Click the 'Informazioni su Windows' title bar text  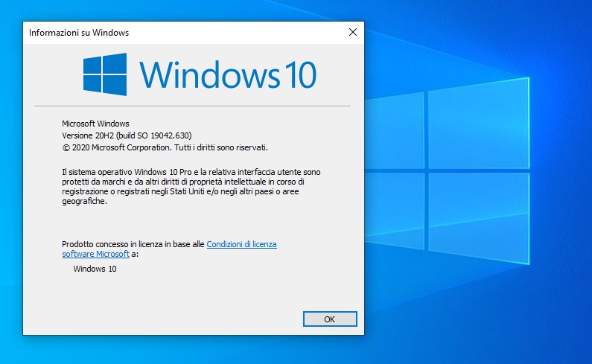(79, 33)
